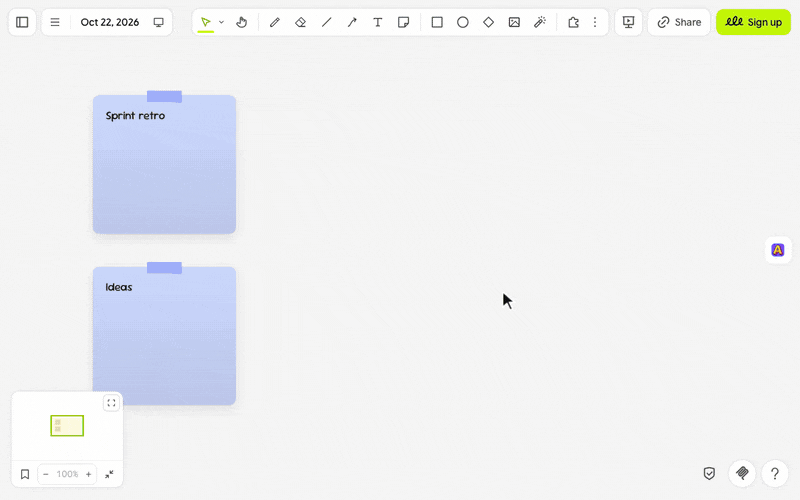
Task: Toggle the left sidebar panel
Action: (x=22, y=22)
